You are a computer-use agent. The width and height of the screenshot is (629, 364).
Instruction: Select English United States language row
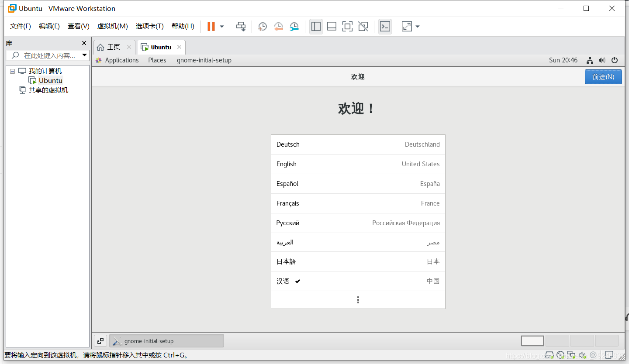pyautogui.click(x=358, y=164)
